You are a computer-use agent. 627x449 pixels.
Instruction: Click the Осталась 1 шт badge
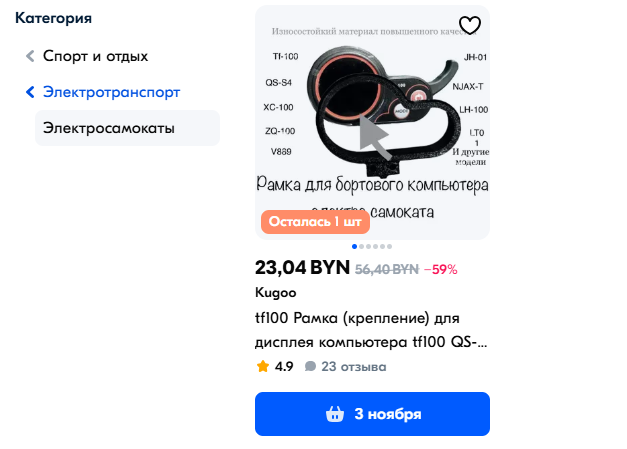pyautogui.click(x=315, y=222)
